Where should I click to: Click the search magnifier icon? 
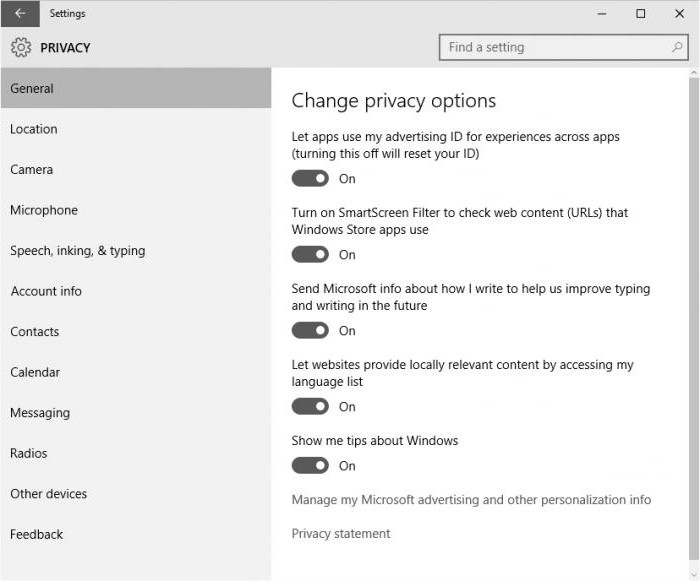pos(677,47)
